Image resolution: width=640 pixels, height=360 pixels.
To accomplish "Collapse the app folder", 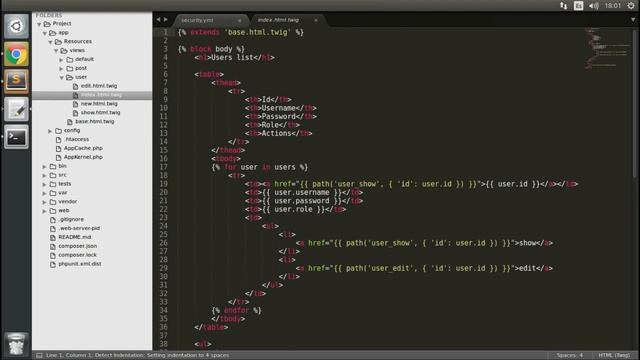I will pyautogui.click(x=45, y=33).
